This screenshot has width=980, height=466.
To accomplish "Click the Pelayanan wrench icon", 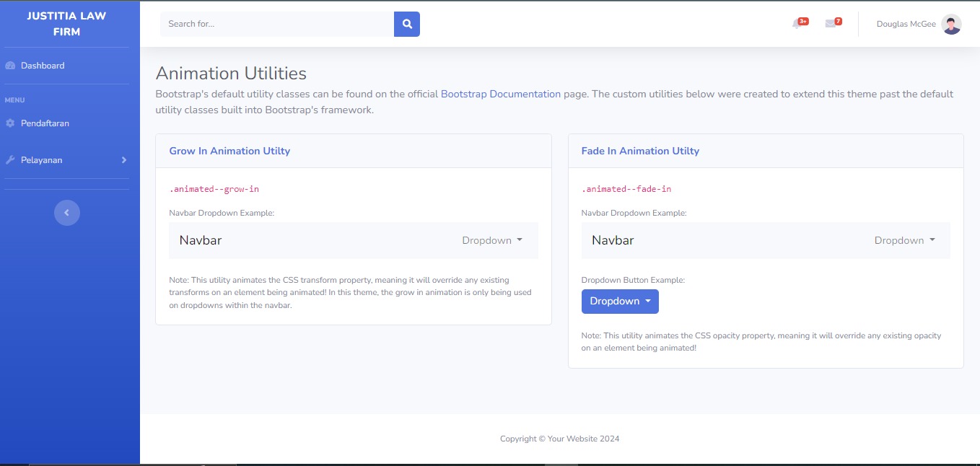I will pos(10,160).
